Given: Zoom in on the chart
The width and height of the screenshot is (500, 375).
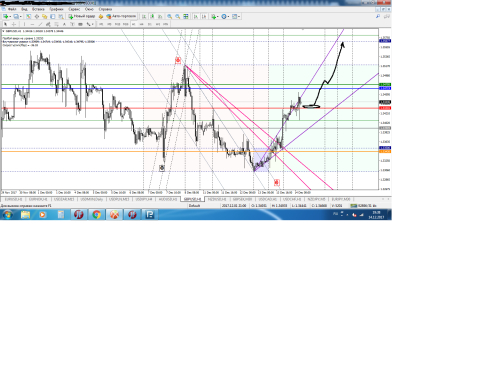Looking at the screenshot, I should [170, 16].
